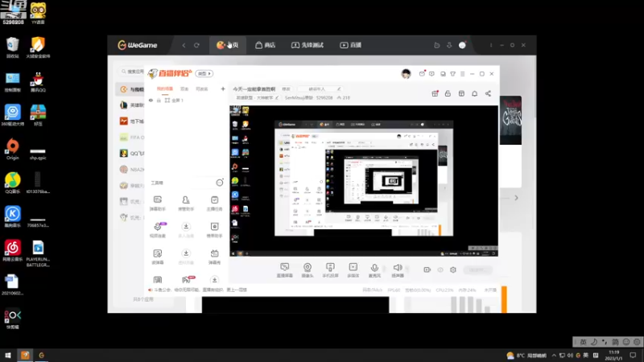
Task: Add 摄像头 camera source
Action: (x=308, y=270)
